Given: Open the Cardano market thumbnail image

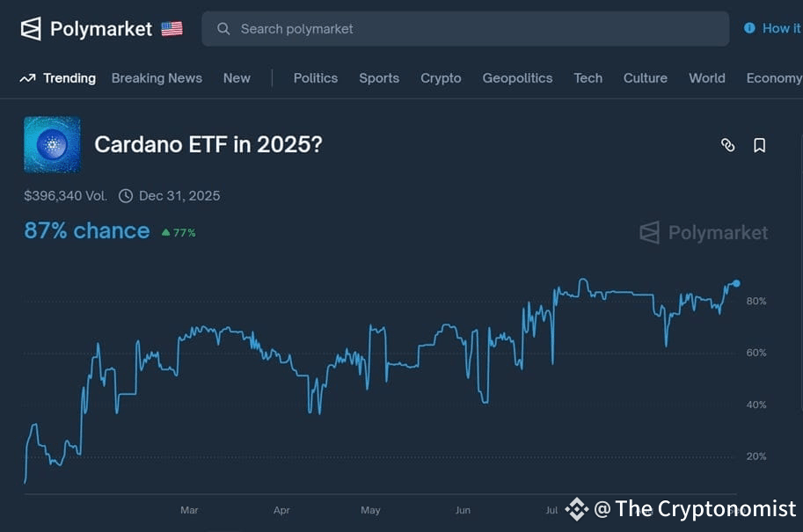Looking at the screenshot, I should pos(52,144).
